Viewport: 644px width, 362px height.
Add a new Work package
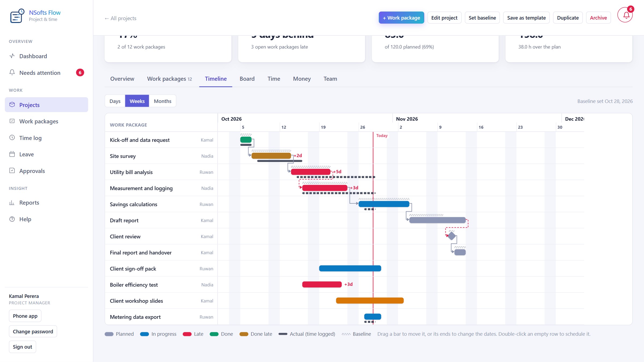pos(401,18)
